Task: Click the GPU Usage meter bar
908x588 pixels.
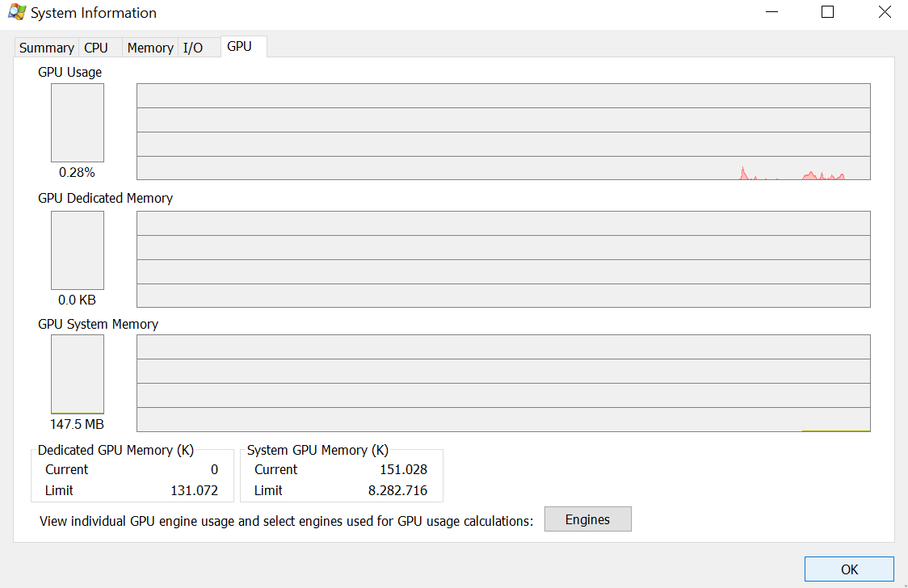Action: 78,123
